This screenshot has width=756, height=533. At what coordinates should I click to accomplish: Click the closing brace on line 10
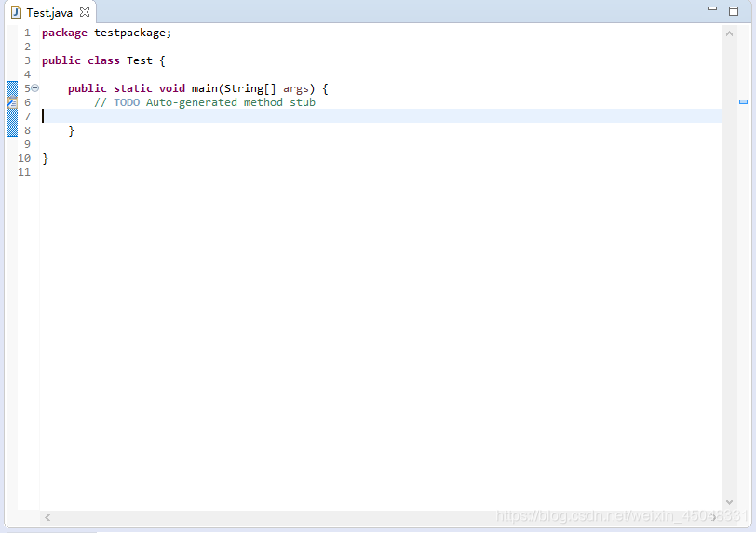[46, 158]
